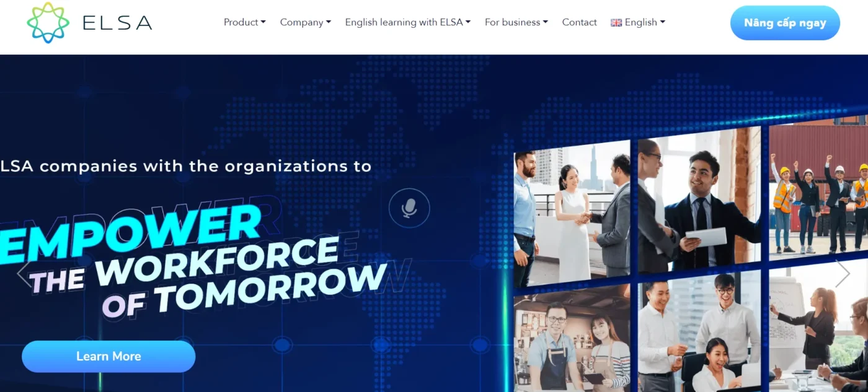The image size is (868, 392).
Task: Click the caret next to Company
Action: pyautogui.click(x=327, y=21)
